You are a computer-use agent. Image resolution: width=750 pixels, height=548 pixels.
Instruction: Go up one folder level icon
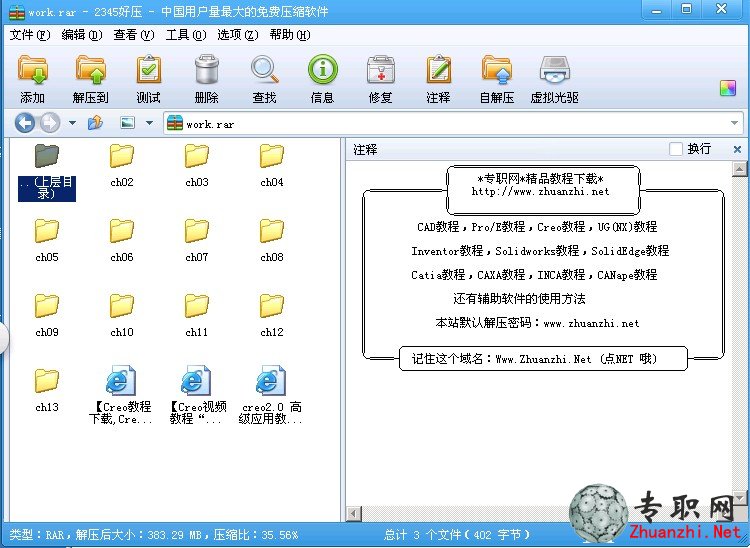(95, 123)
